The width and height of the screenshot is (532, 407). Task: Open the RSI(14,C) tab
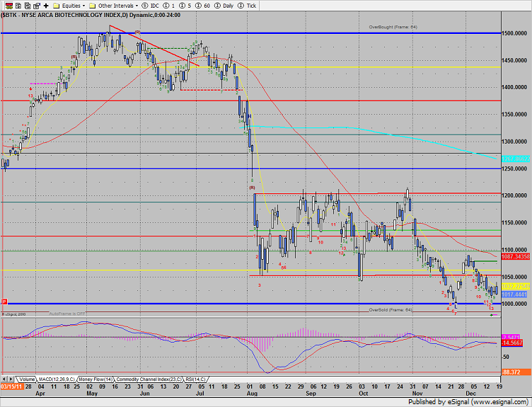[x=195, y=379]
